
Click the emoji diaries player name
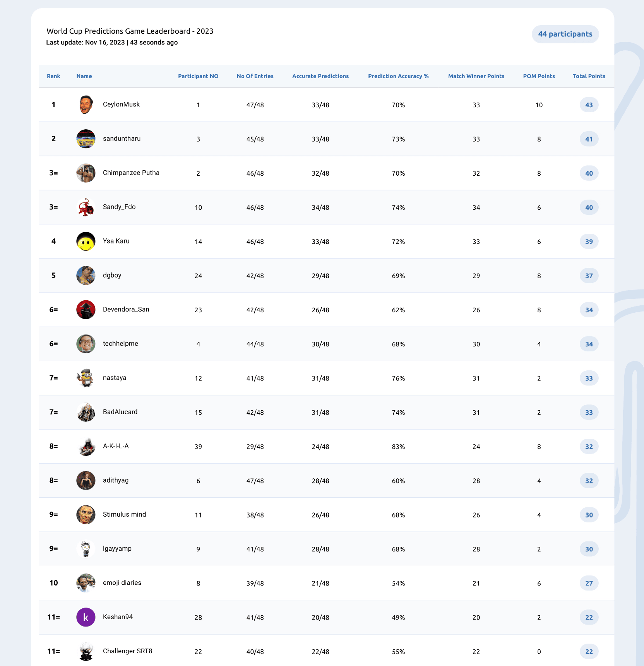[122, 583]
